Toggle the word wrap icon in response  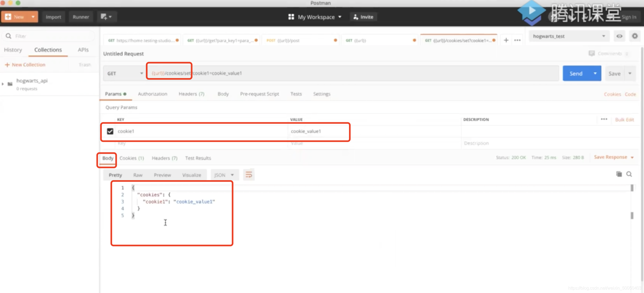[249, 175]
